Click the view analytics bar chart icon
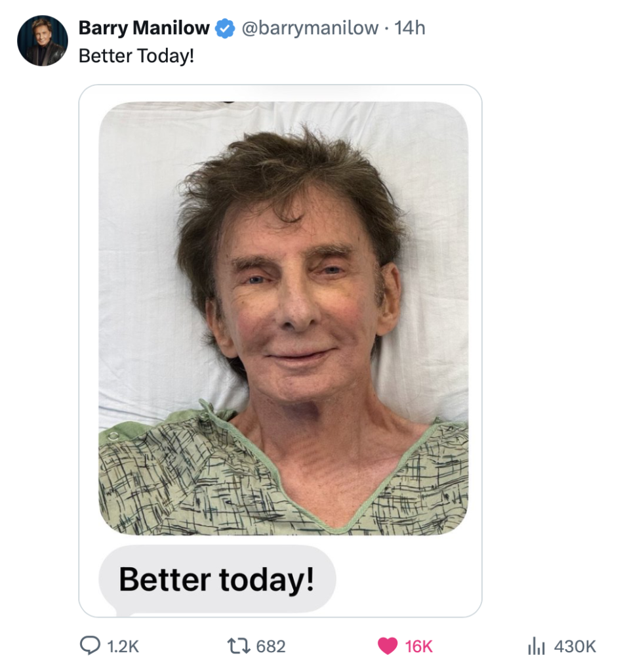 tap(536, 646)
